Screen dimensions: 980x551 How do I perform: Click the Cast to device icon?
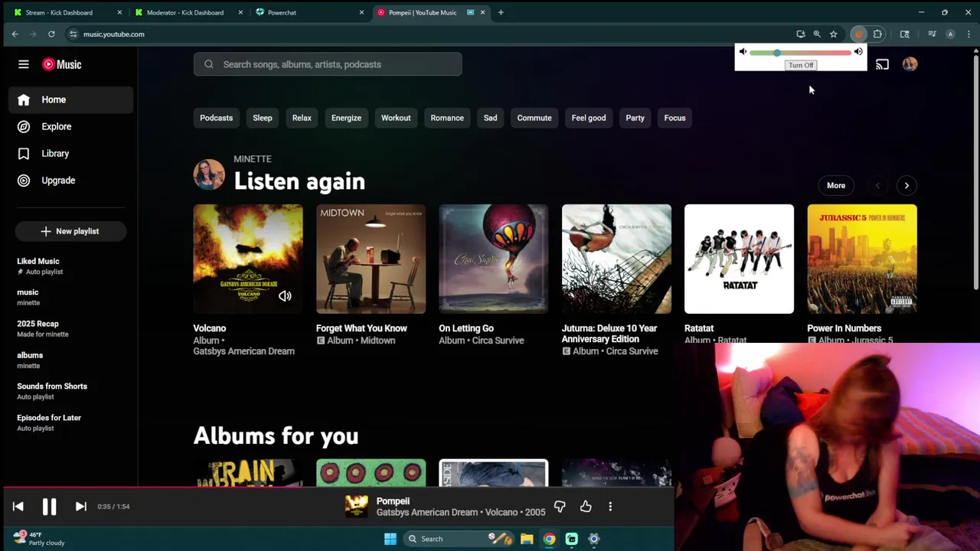(x=882, y=64)
